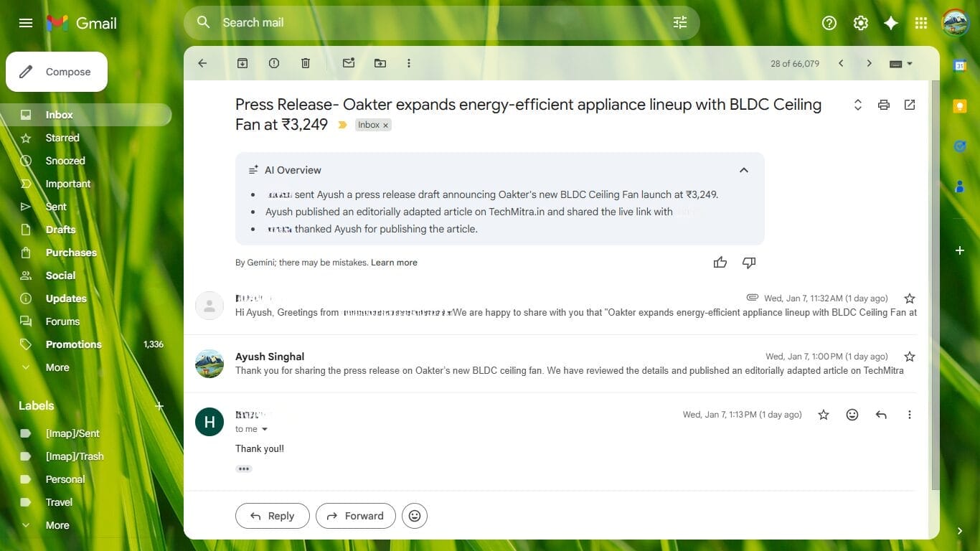Click the Forward button
Image resolution: width=980 pixels, height=551 pixels.
pos(355,516)
